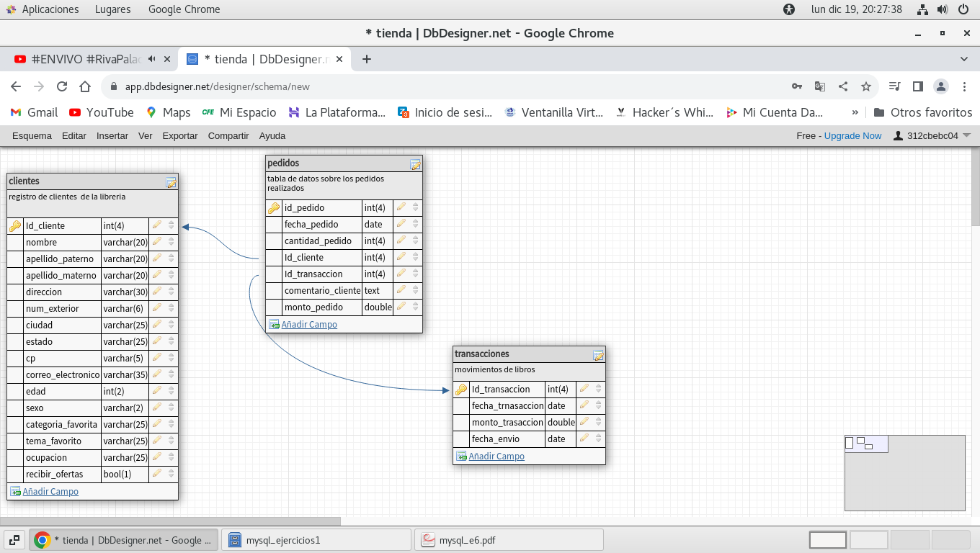Open the clientes table settings icon
Image resolution: width=980 pixels, height=553 pixels.
pyautogui.click(x=171, y=182)
